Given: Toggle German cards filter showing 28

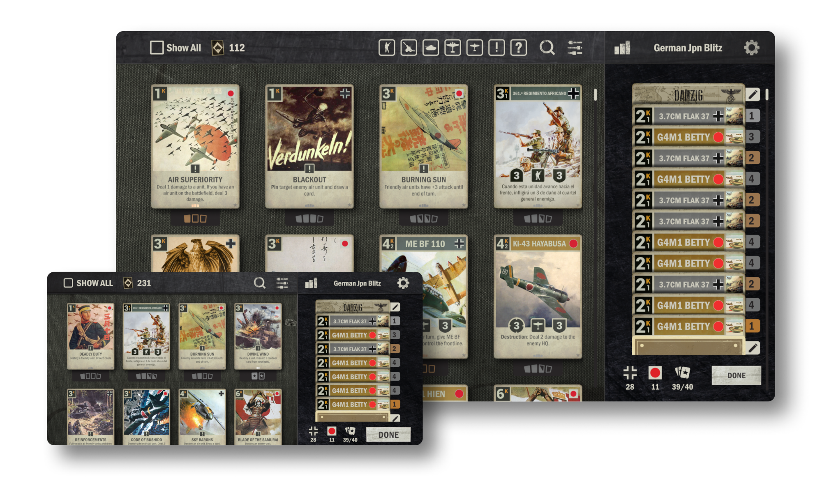Looking at the screenshot, I should click(x=630, y=373).
